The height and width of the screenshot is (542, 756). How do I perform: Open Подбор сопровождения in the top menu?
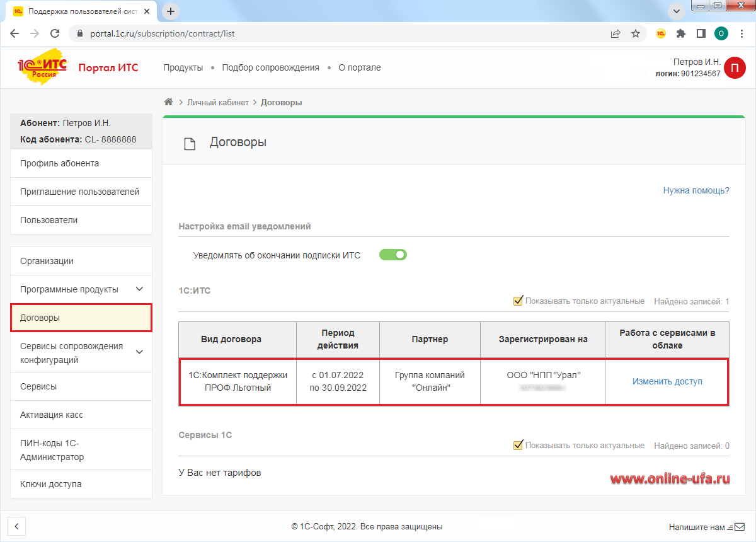(x=271, y=67)
